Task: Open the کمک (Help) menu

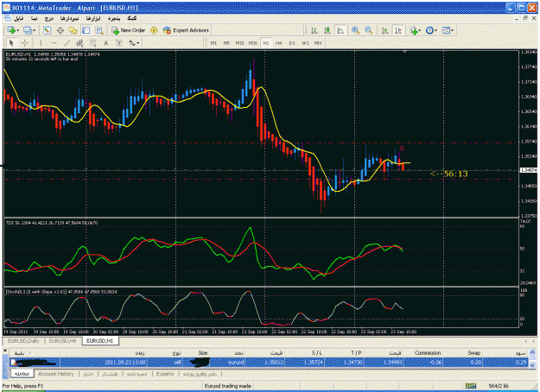Action: tap(132, 18)
